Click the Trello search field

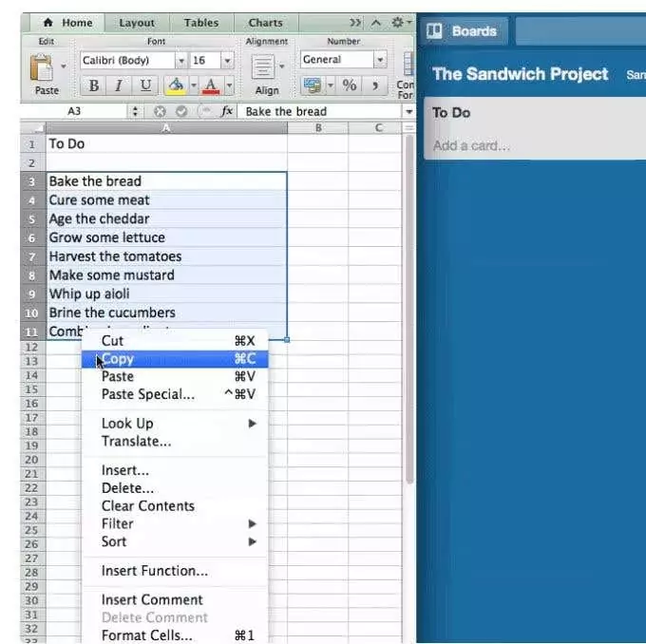coord(580,31)
